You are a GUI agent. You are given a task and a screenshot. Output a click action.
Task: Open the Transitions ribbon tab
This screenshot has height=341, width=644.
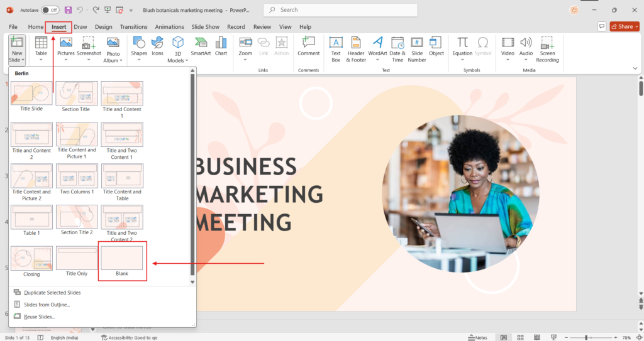[133, 27]
